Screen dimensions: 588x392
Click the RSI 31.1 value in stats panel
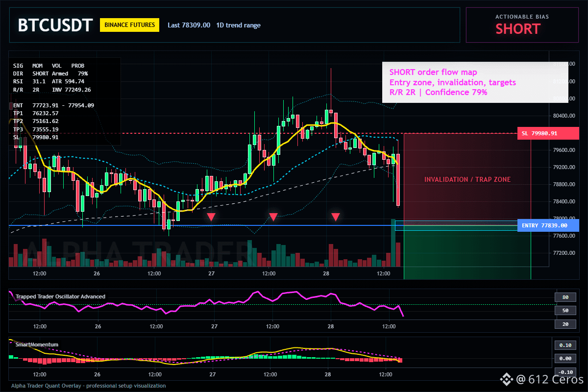(29, 81)
